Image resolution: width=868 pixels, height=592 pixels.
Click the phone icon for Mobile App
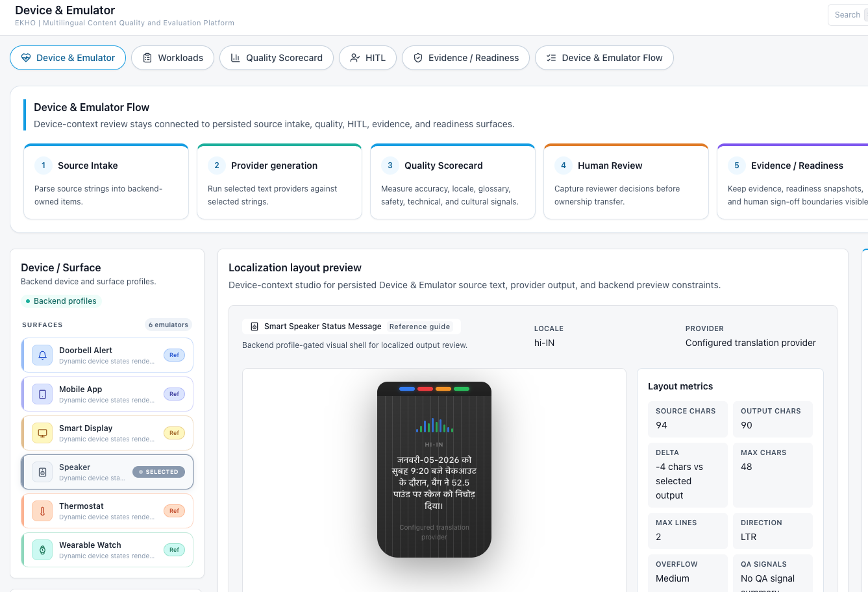click(42, 394)
